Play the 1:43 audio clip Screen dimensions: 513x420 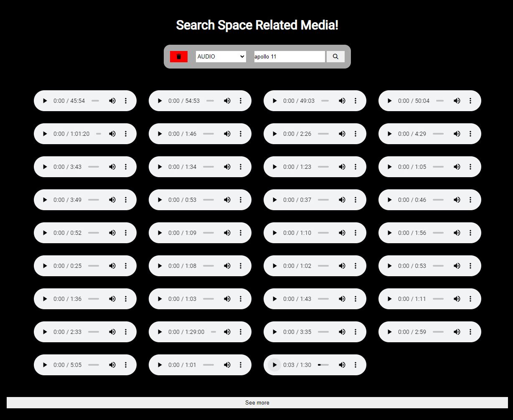click(274, 299)
